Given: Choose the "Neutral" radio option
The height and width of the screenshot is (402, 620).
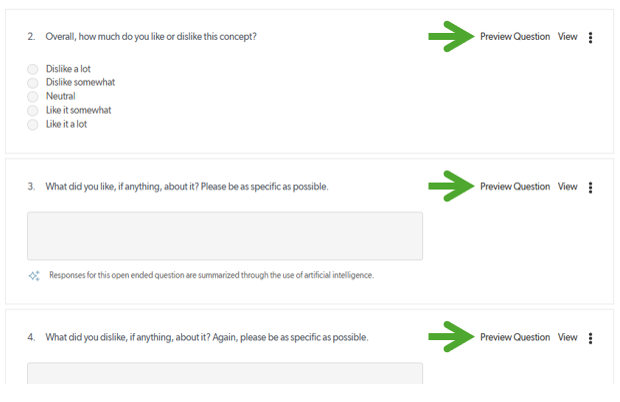Looking at the screenshot, I should pos(33,97).
